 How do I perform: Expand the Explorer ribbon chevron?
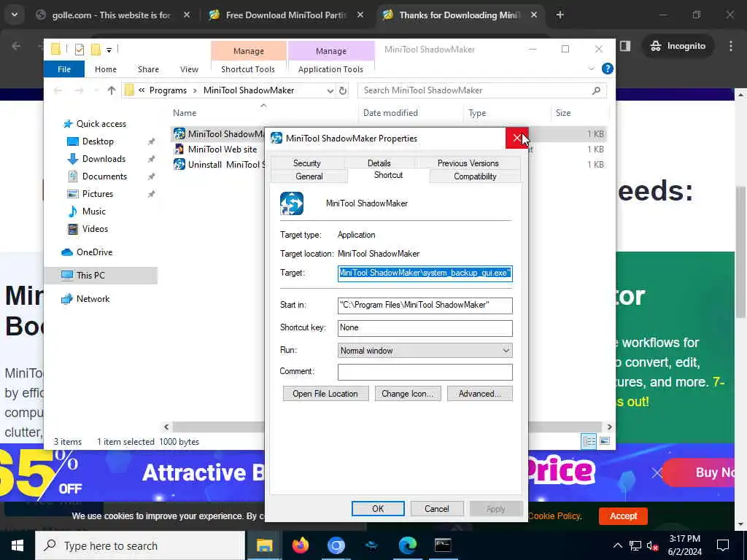point(591,69)
